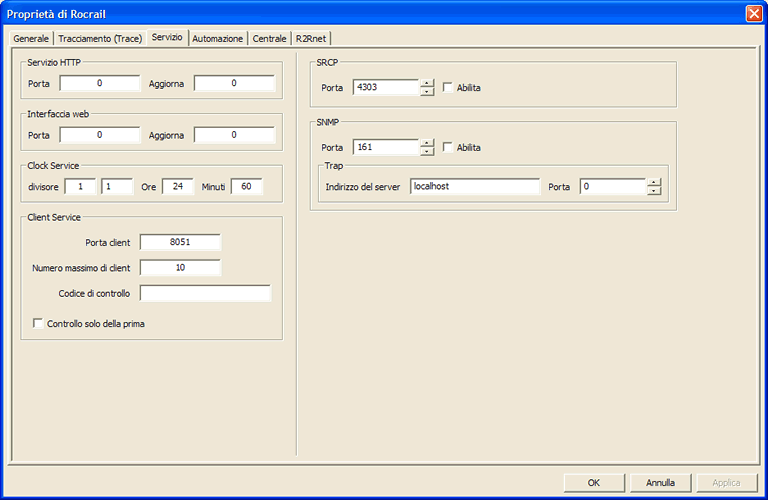This screenshot has width=768, height=500.
Task: Toggle Controllo solo della prima checkbox
Action: tap(39, 324)
